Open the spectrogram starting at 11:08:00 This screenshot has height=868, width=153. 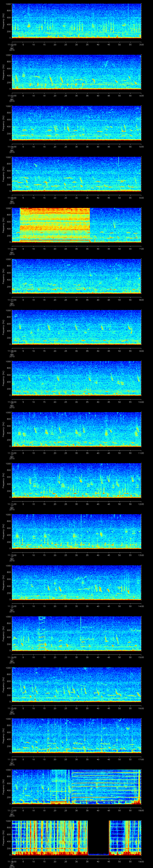(x=77, y=327)
